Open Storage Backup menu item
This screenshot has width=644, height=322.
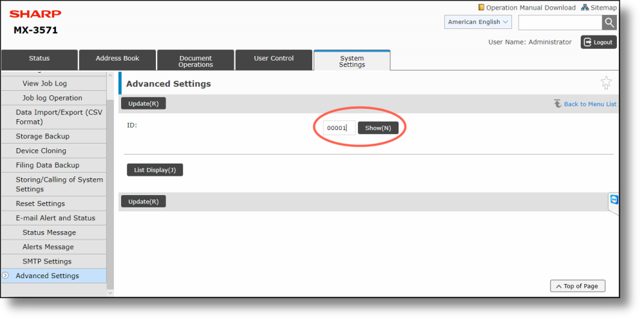53,137
